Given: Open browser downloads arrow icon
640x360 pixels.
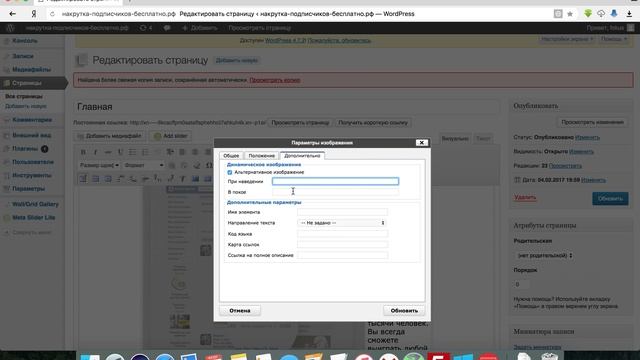Looking at the screenshot, I should 629,14.
